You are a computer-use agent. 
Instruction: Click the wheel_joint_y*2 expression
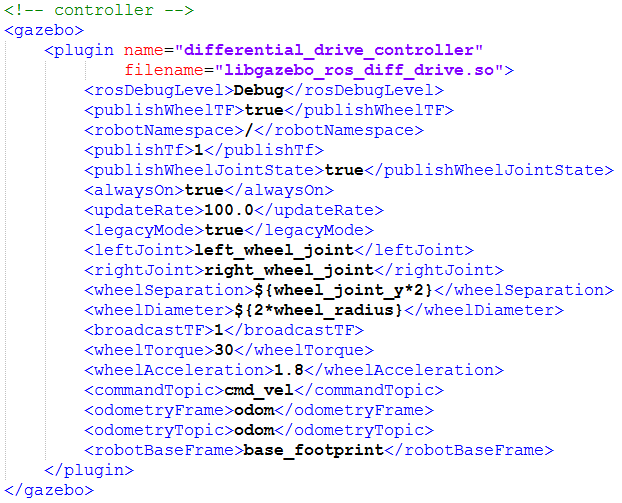click(344, 290)
